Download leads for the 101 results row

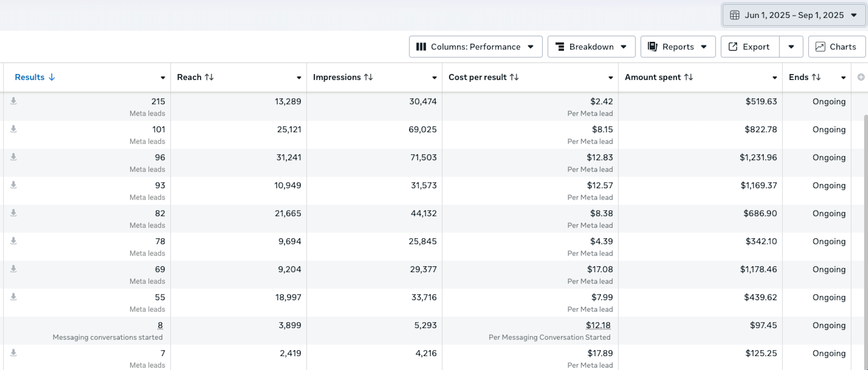click(x=13, y=129)
